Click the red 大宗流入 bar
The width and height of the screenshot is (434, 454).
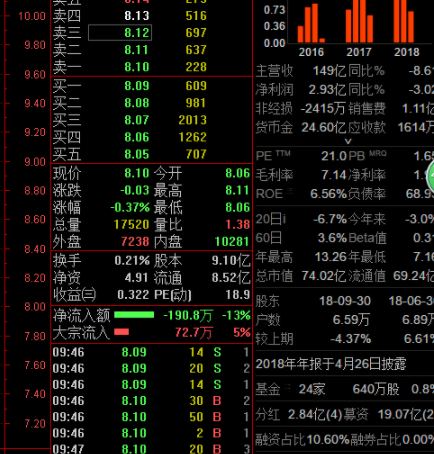(x=121, y=332)
